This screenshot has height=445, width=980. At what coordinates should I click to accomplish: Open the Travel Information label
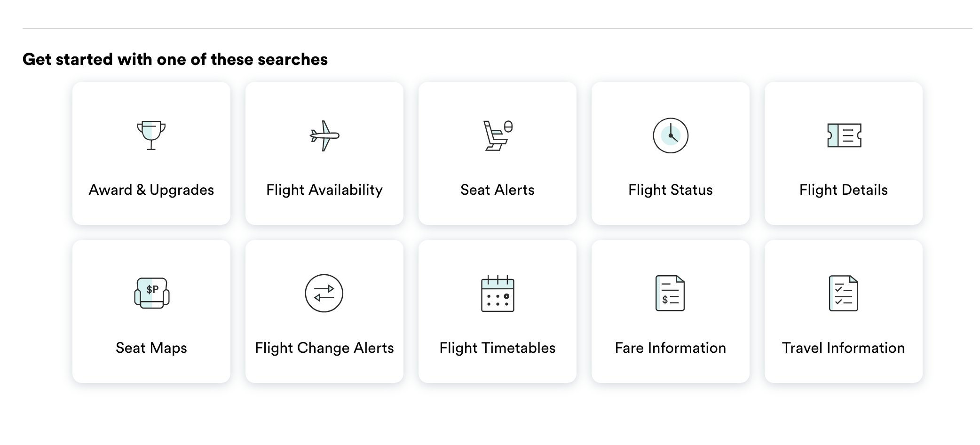pos(844,348)
